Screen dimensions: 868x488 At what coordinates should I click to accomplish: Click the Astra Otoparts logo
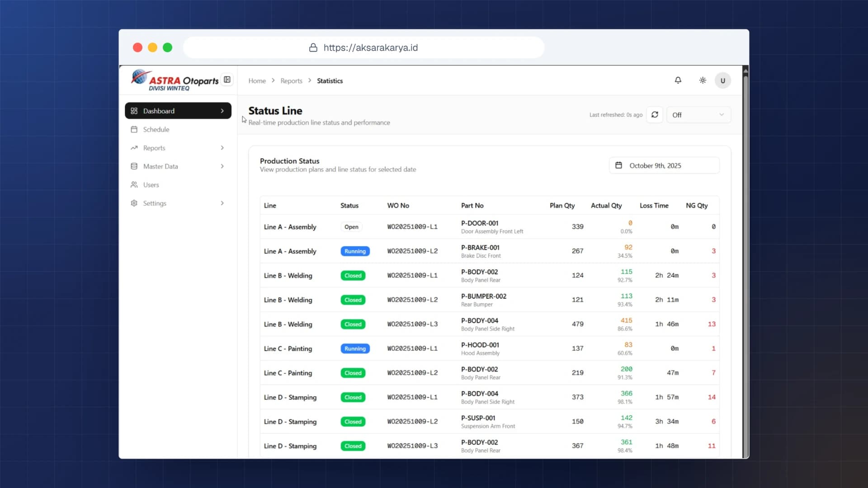(175, 80)
